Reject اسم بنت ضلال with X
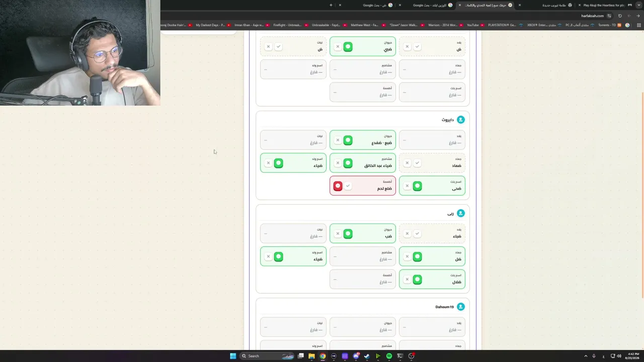The image size is (644, 362). point(407,280)
